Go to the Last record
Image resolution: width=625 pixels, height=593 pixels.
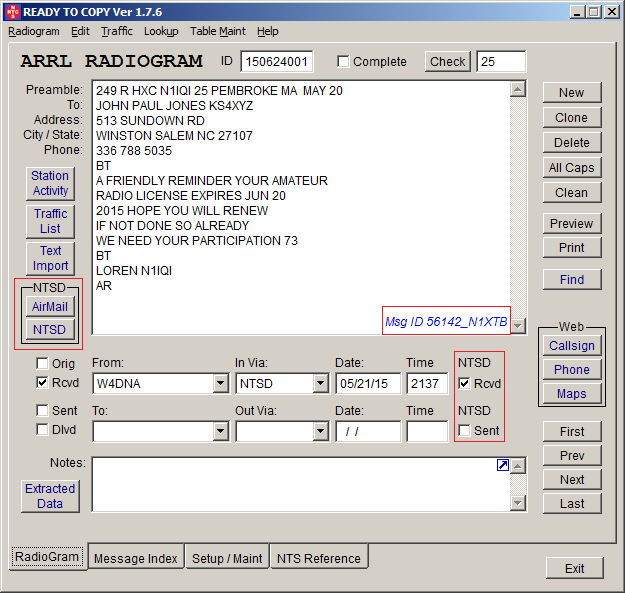click(x=572, y=504)
